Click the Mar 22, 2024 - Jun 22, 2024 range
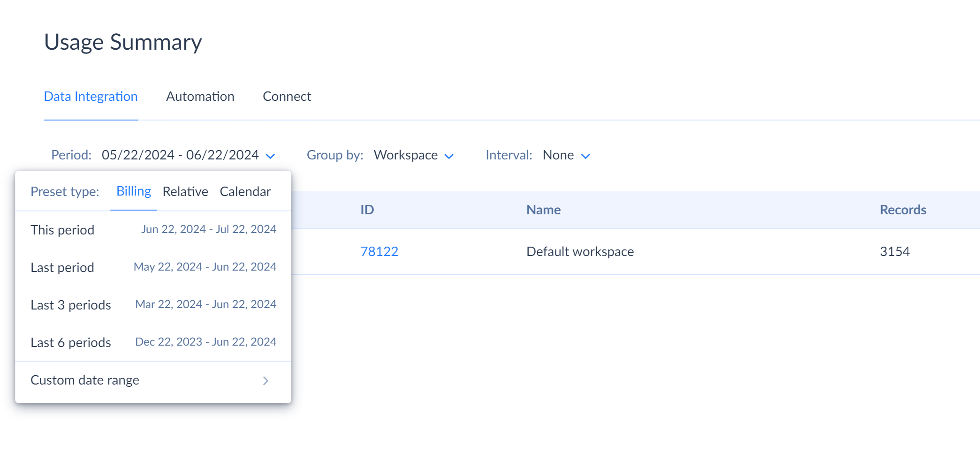The image size is (980, 453). pyautogui.click(x=205, y=304)
